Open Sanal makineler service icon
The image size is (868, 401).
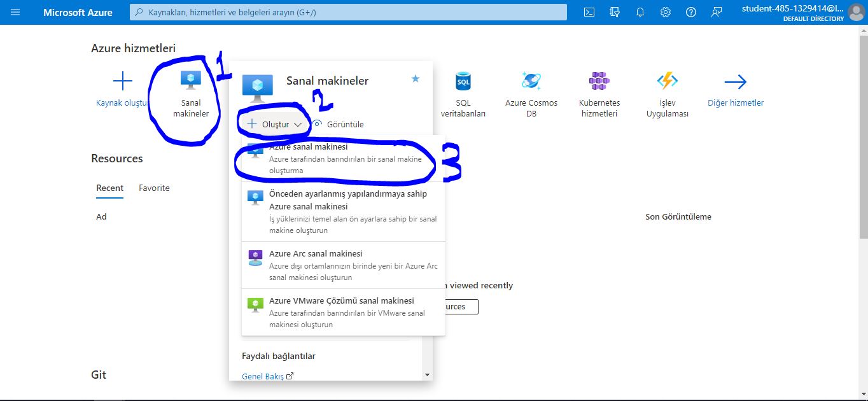pyautogui.click(x=191, y=81)
